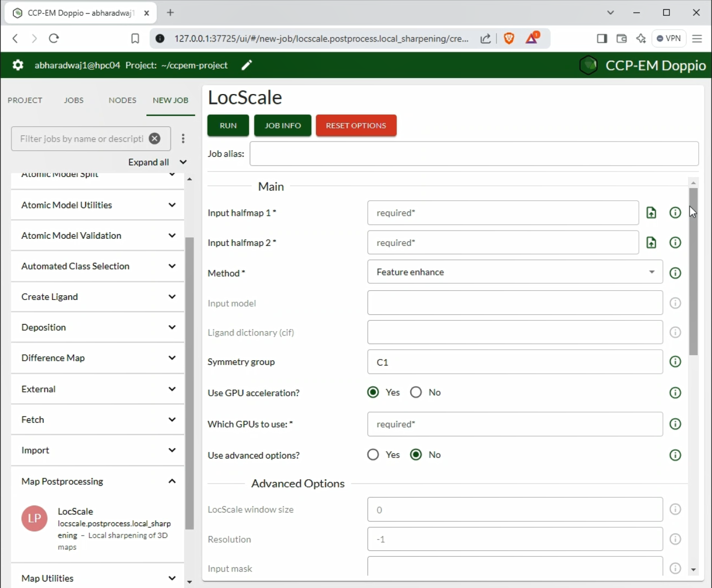
Task: Expand the External category
Action: coord(97,389)
